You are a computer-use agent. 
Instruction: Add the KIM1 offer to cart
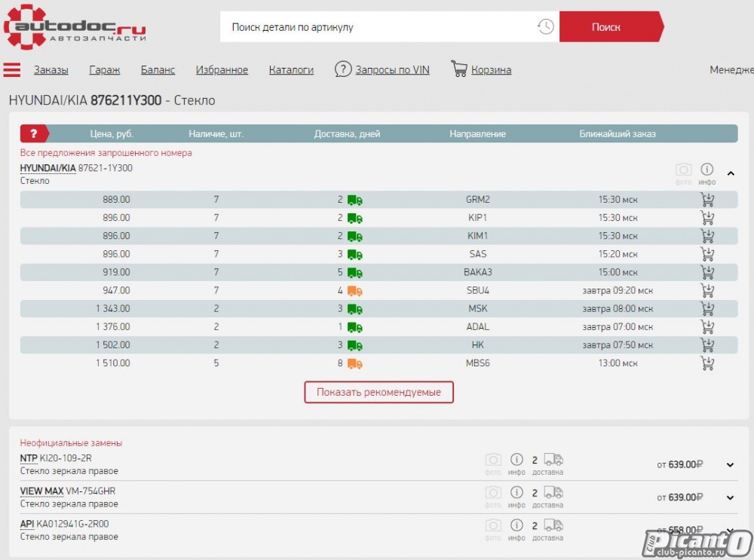[707, 236]
